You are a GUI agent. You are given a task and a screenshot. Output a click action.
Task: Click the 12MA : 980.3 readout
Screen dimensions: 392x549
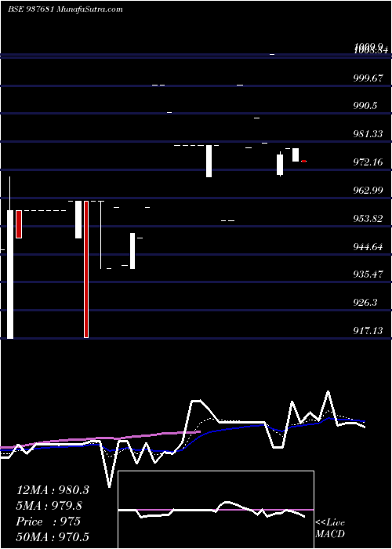[53, 490]
